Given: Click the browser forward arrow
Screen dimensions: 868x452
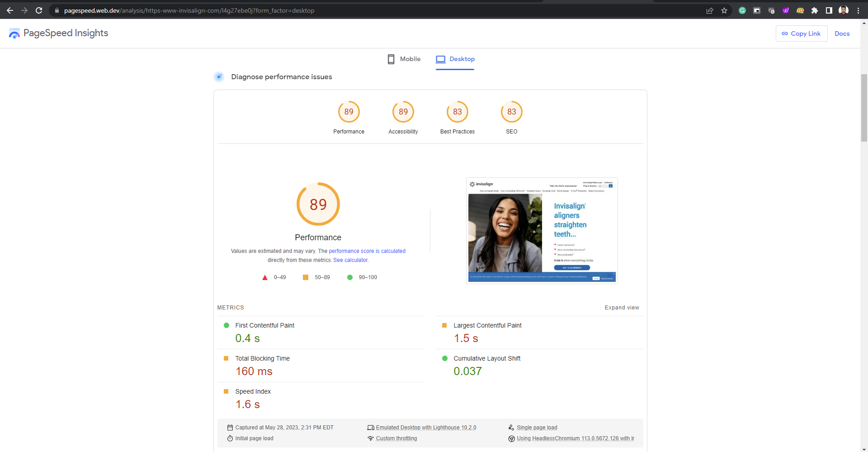Looking at the screenshot, I should click(x=24, y=10).
